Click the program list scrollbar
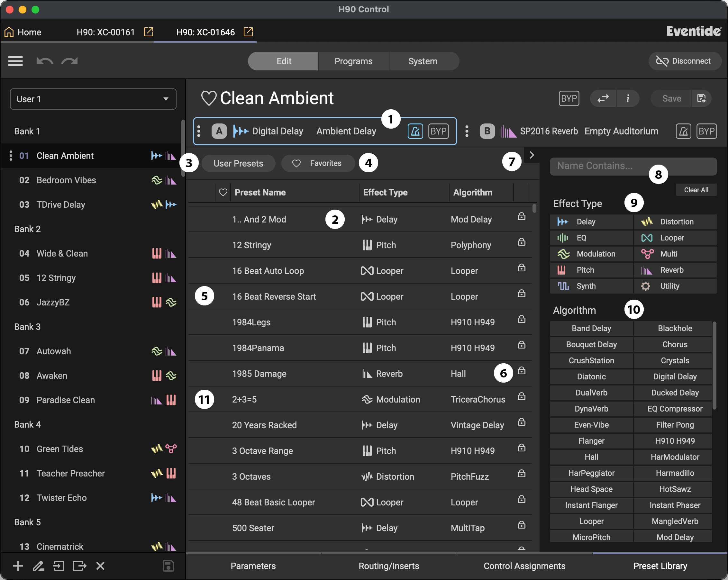The width and height of the screenshot is (728, 580). pos(183,148)
